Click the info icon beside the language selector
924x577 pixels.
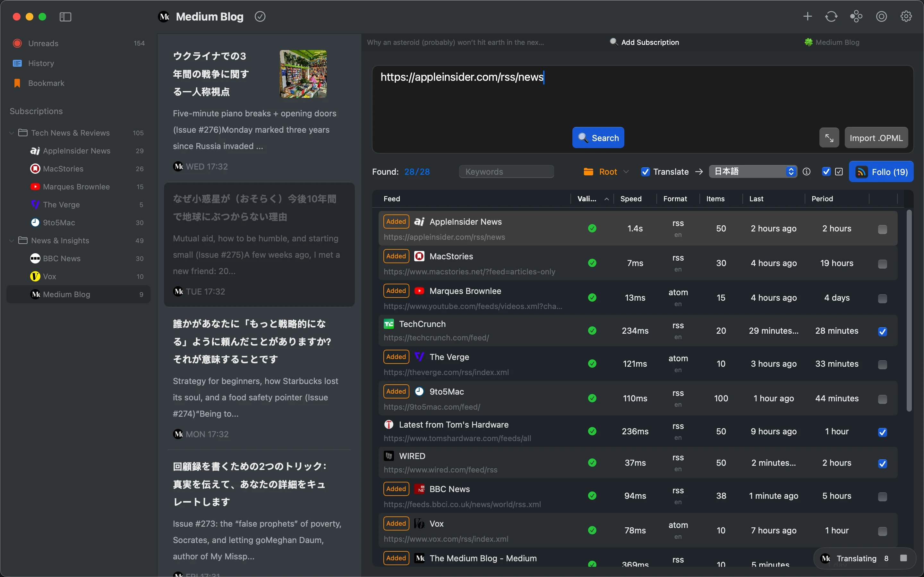tap(807, 171)
